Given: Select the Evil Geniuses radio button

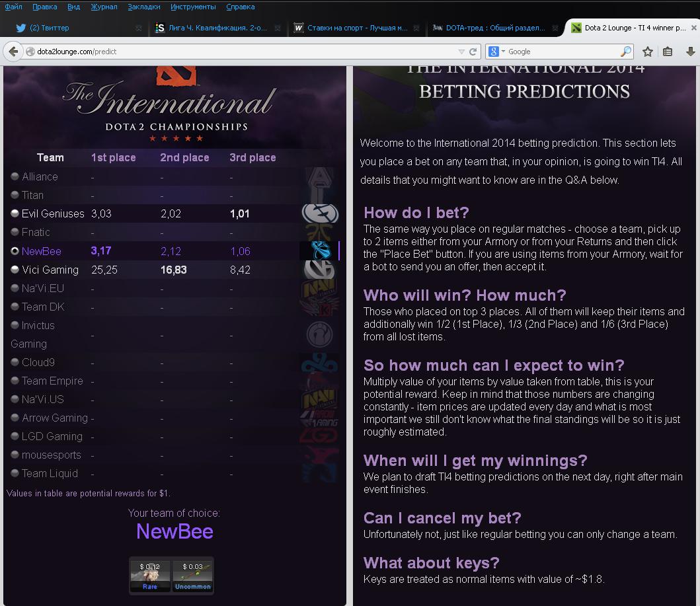Looking at the screenshot, I should [x=15, y=213].
